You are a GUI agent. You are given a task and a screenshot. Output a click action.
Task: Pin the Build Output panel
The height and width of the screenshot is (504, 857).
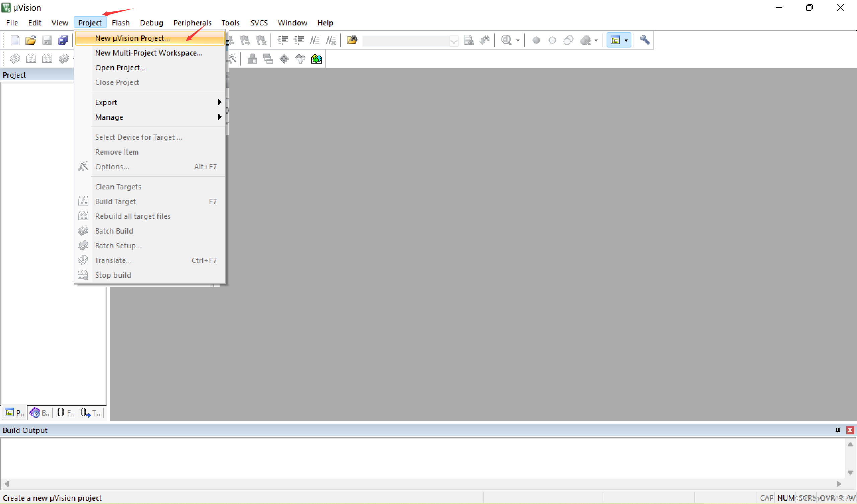tap(838, 430)
